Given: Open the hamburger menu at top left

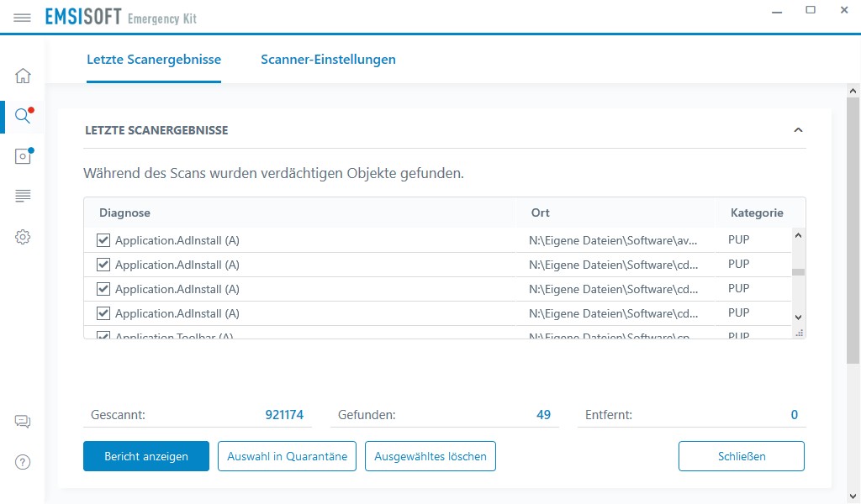Looking at the screenshot, I should pos(23,17).
